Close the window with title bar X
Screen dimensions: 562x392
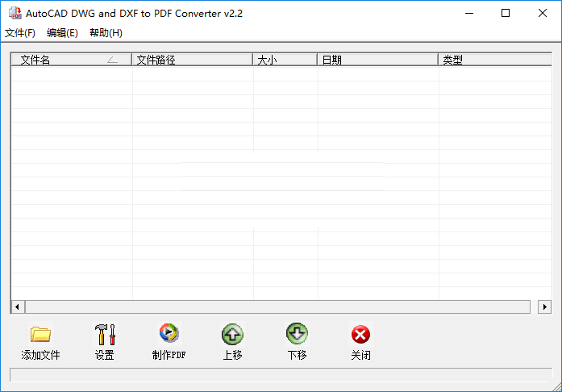543,13
